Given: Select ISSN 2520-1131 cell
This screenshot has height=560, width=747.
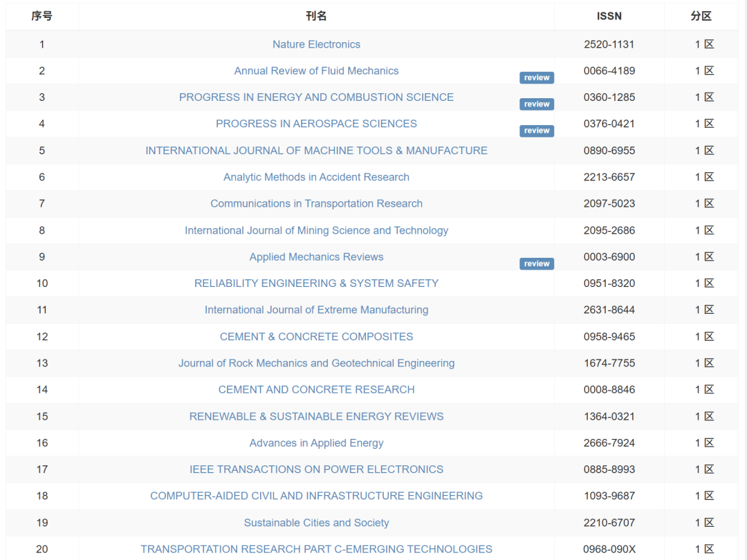Looking at the screenshot, I should [609, 44].
